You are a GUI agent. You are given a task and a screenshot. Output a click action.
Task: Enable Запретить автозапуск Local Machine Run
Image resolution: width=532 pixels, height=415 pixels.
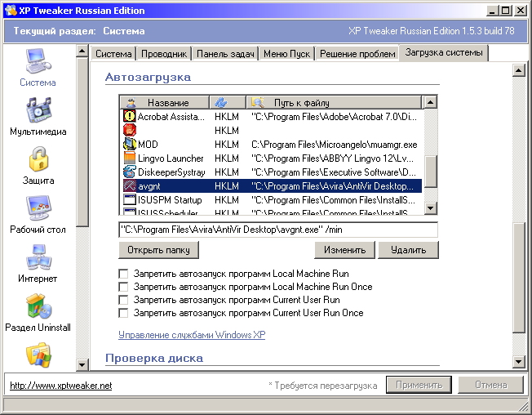tap(123, 274)
